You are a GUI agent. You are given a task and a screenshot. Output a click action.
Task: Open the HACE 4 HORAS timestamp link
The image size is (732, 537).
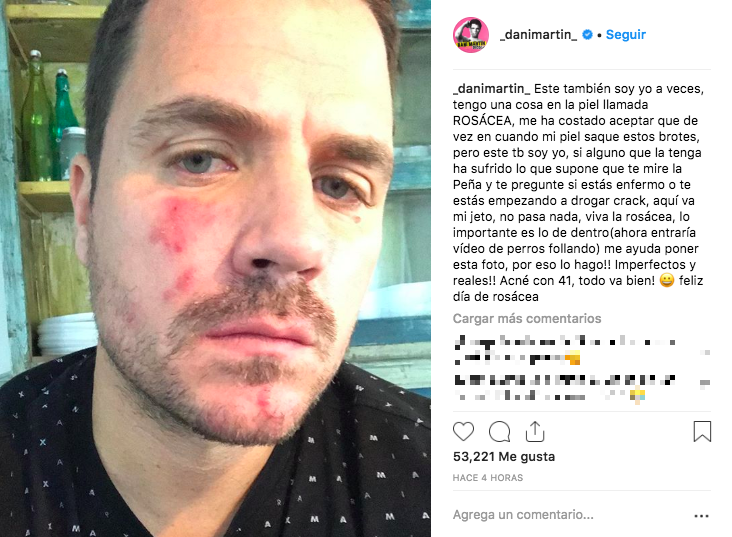click(x=488, y=478)
